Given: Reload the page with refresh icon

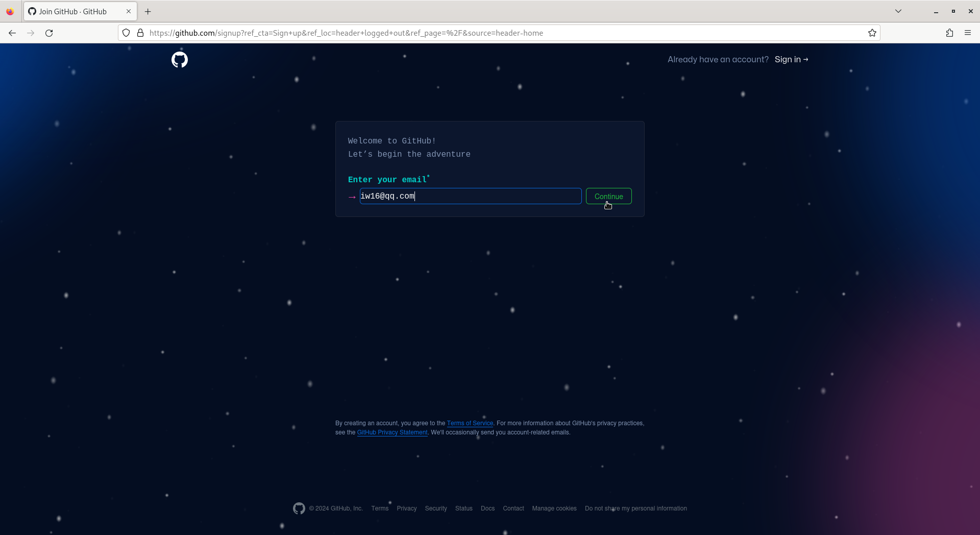Looking at the screenshot, I should point(49,33).
